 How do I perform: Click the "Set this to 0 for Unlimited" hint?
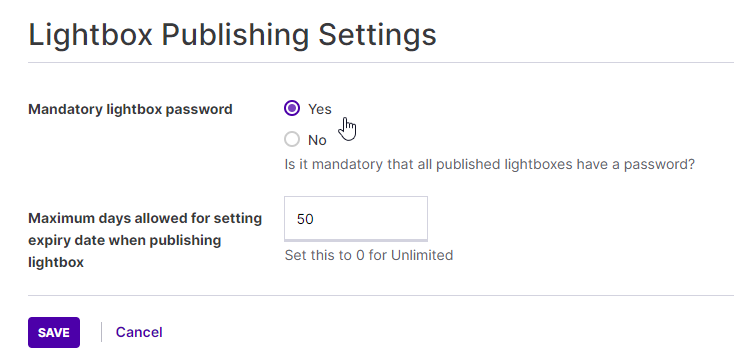[x=369, y=255]
